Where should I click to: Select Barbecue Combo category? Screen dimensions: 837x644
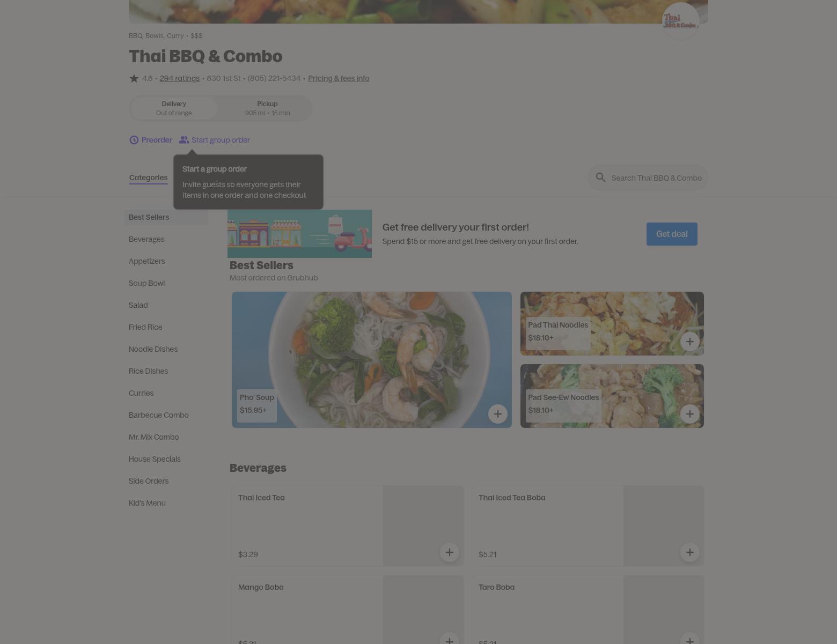point(158,415)
